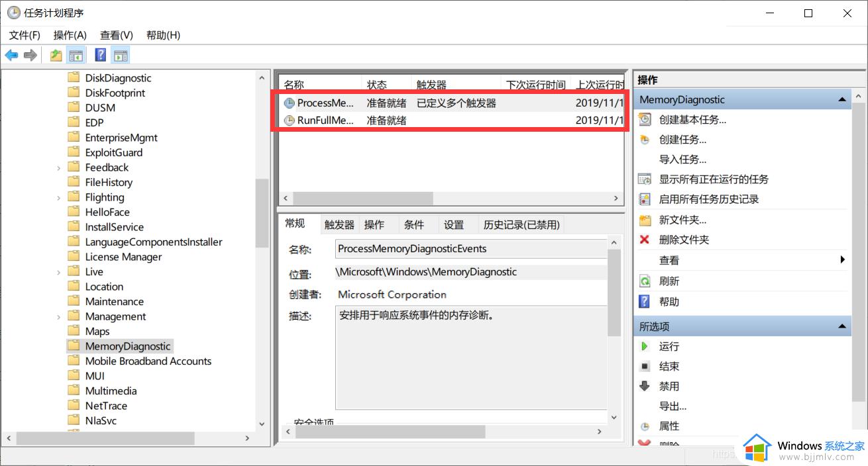Click the clock icon of RunFullMe... task
Image resolution: width=868 pixels, height=466 pixels.
pyautogui.click(x=289, y=120)
